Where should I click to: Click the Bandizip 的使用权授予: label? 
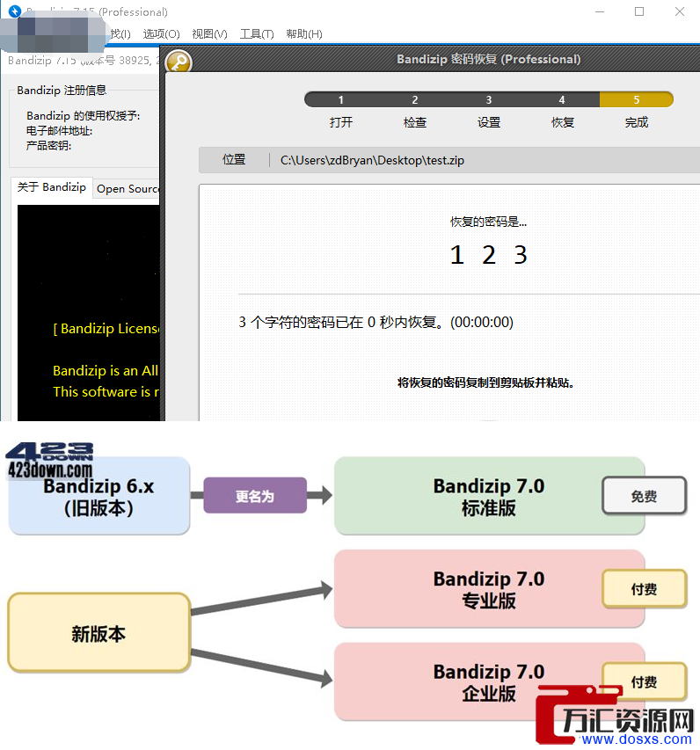(x=84, y=116)
